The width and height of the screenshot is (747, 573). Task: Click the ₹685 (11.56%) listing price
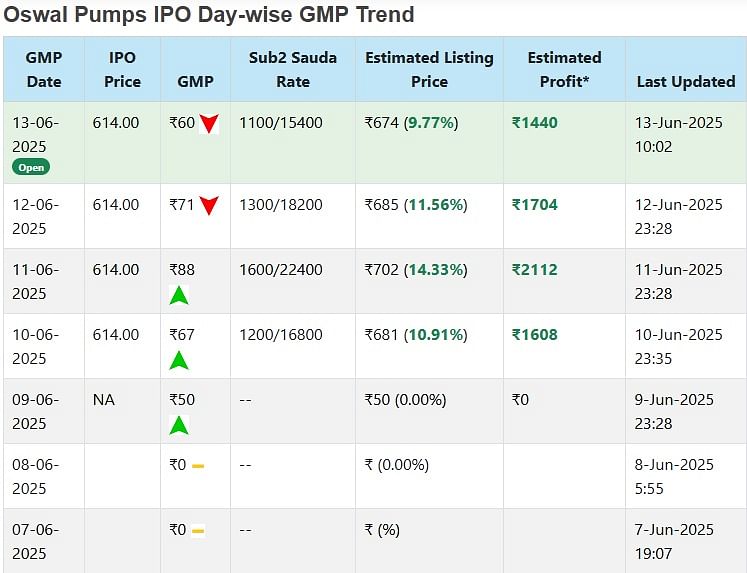(x=416, y=205)
